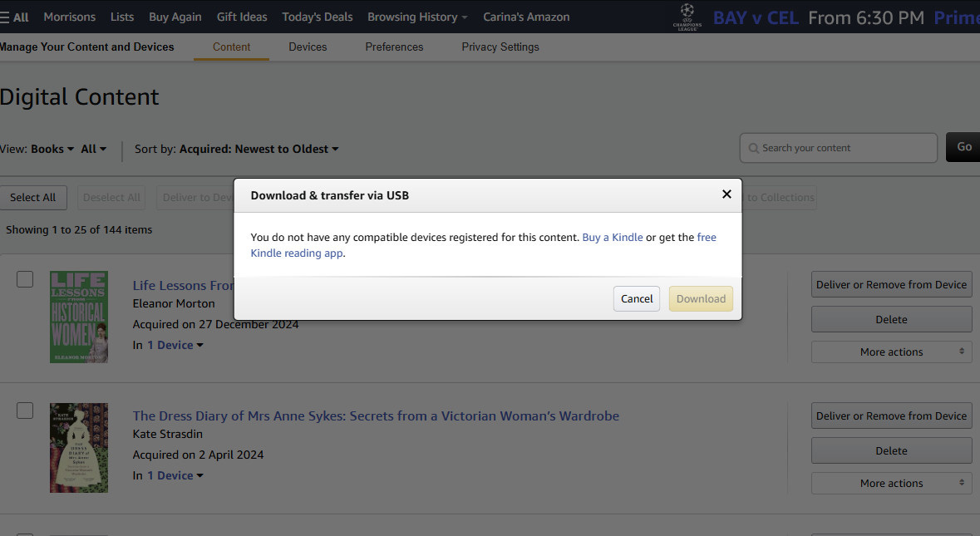This screenshot has height=536, width=980.
Task: Switch to the Devices tab
Action: (308, 47)
